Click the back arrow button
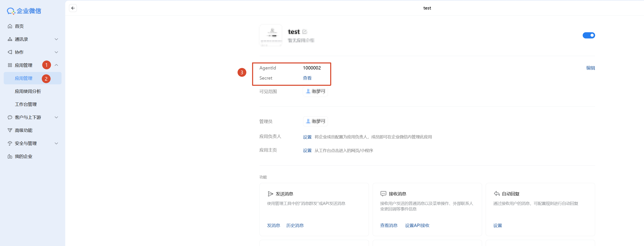644x246 pixels. [x=73, y=8]
